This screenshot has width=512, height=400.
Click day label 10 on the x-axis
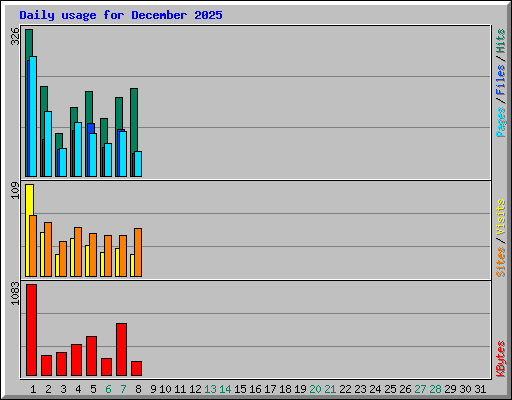point(165,389)
